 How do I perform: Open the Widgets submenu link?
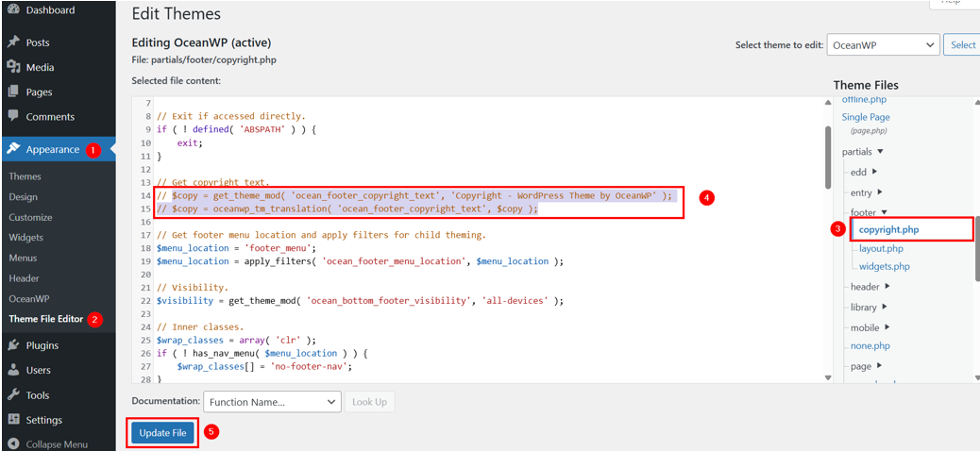click(x=26, y=238)
